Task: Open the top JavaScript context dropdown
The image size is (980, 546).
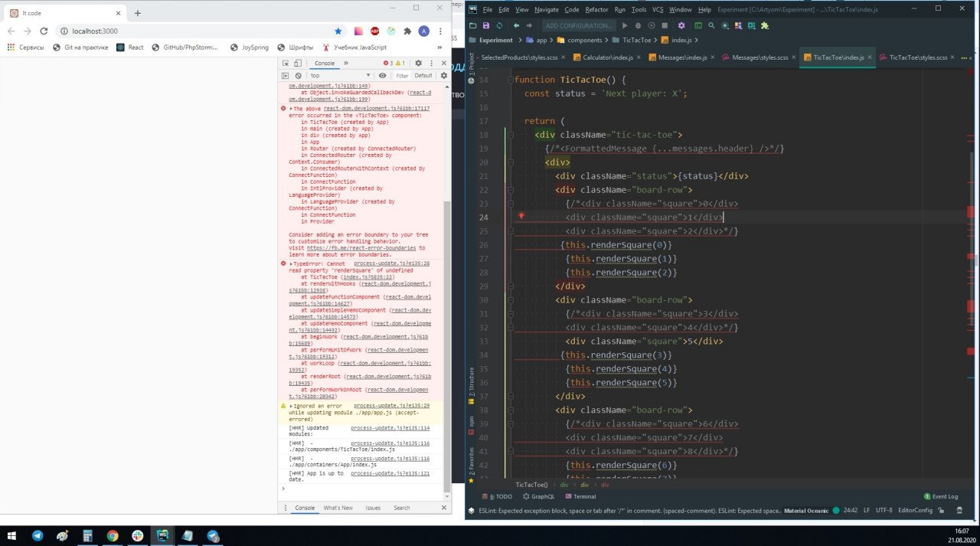Action: pos(341,76)
